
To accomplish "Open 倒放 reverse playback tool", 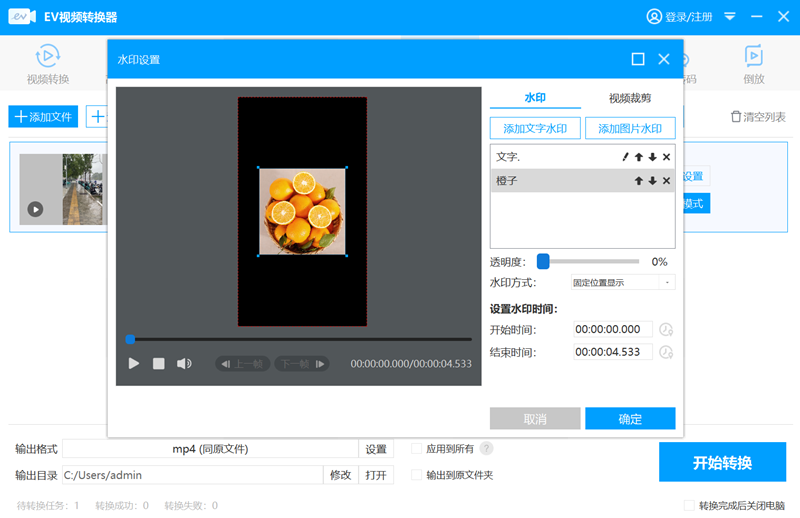I will pyautogui.click(x=754, y=64).
